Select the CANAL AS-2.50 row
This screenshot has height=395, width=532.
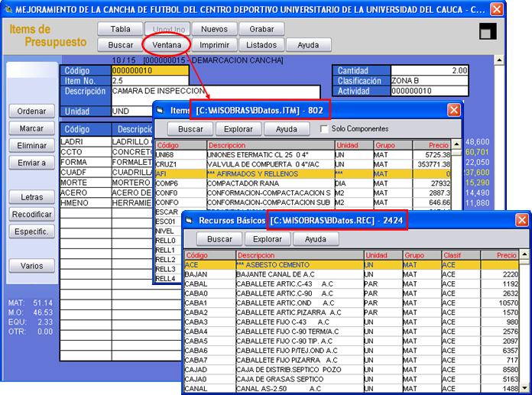tap(352, 389)
